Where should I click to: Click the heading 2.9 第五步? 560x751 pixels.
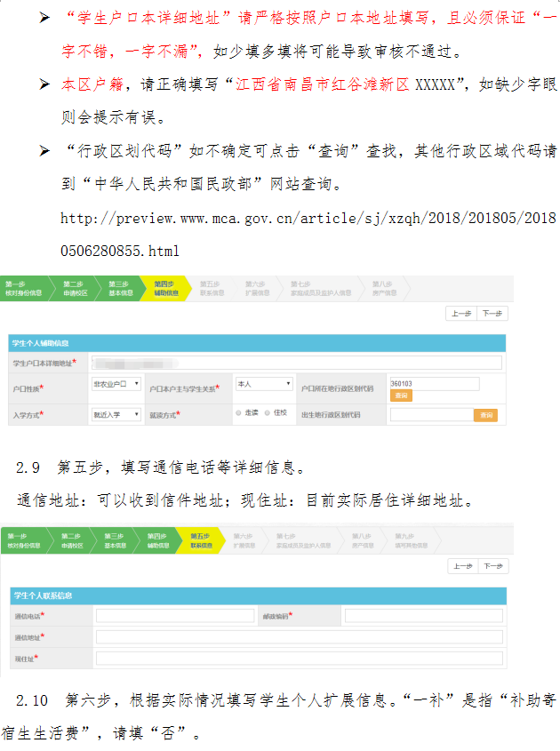60,467
